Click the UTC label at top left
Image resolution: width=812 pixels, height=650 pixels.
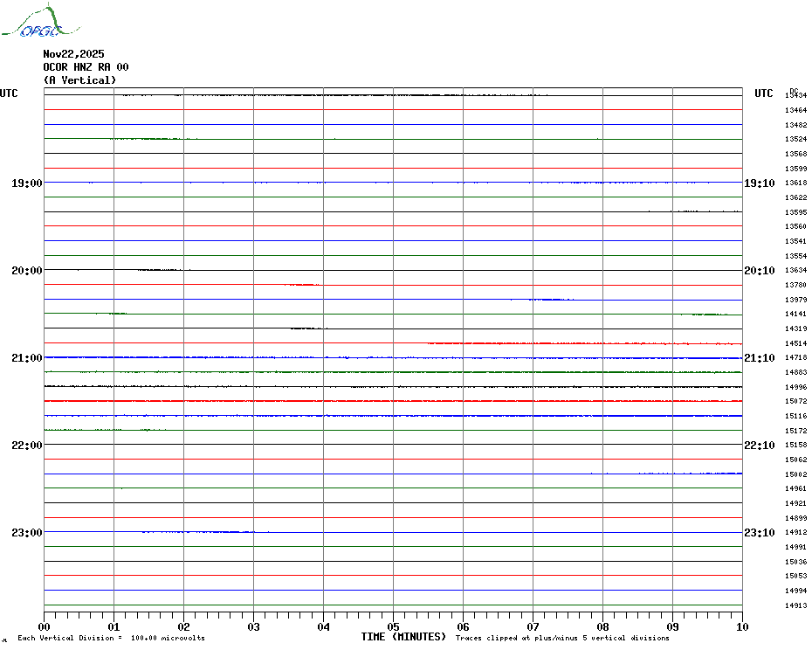(9, 93)
